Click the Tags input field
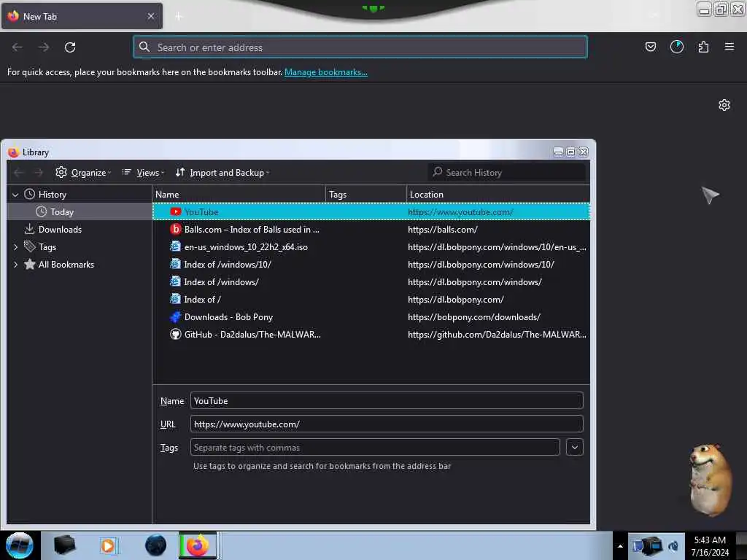 (375, 447)
